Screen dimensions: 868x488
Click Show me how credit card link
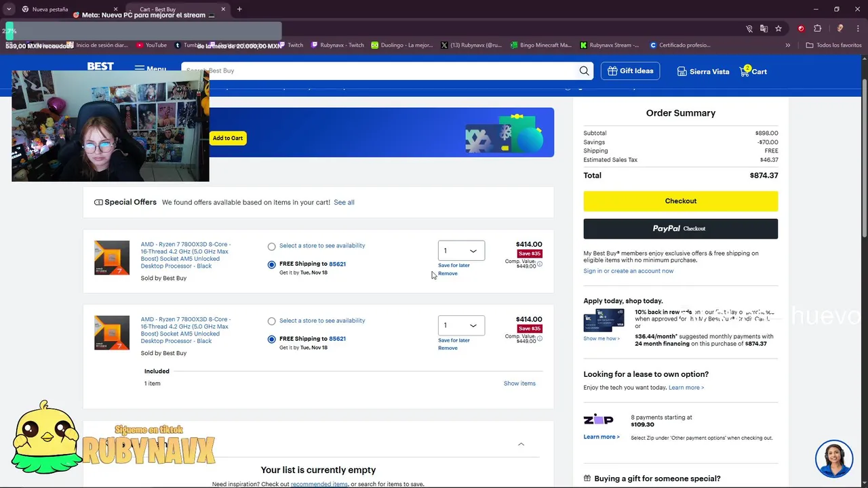tap(601, 338)
